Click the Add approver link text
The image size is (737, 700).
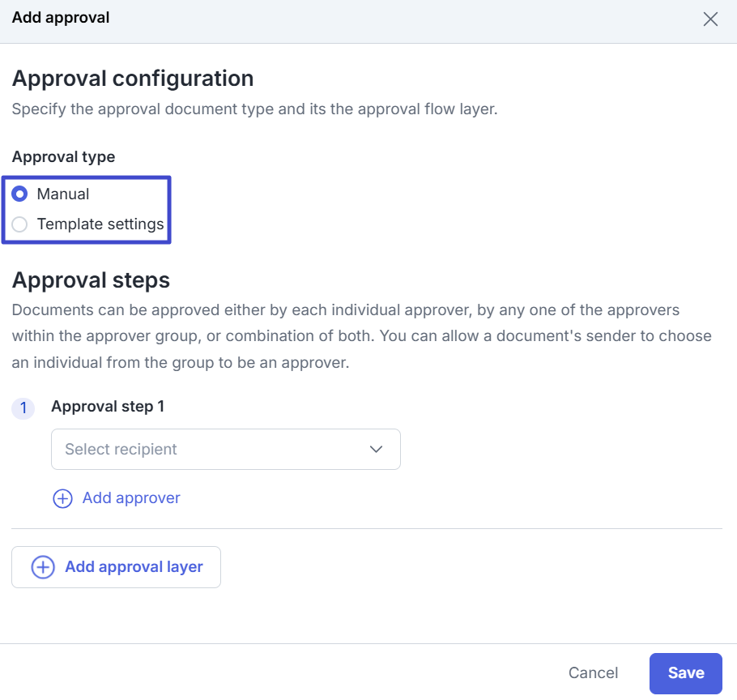tap(131, 498)
